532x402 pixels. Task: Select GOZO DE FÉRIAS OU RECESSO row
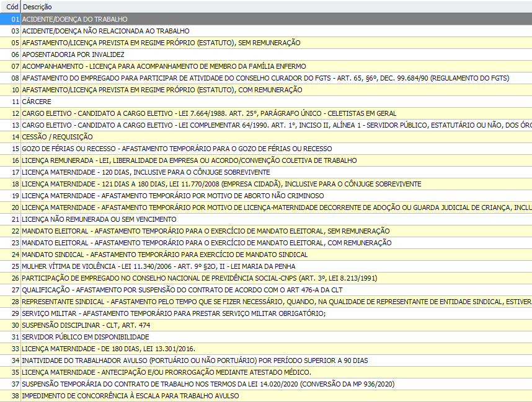click(266, 149)
